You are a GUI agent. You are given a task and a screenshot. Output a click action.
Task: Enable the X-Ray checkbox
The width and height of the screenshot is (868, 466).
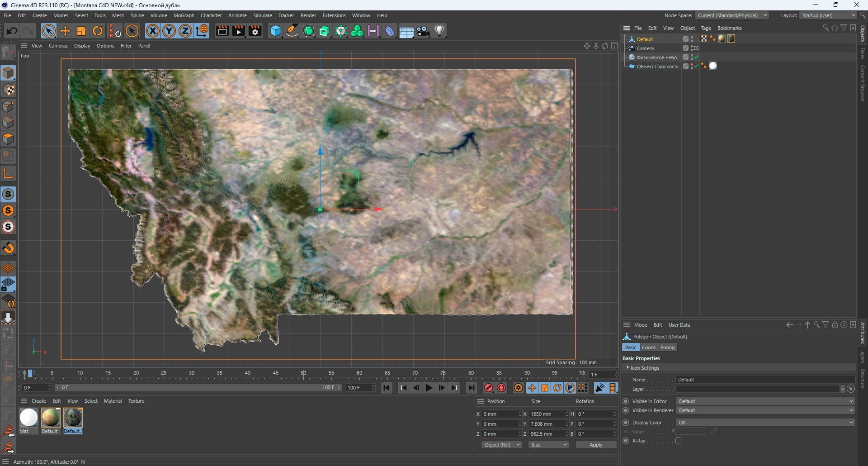pos(678,441)
